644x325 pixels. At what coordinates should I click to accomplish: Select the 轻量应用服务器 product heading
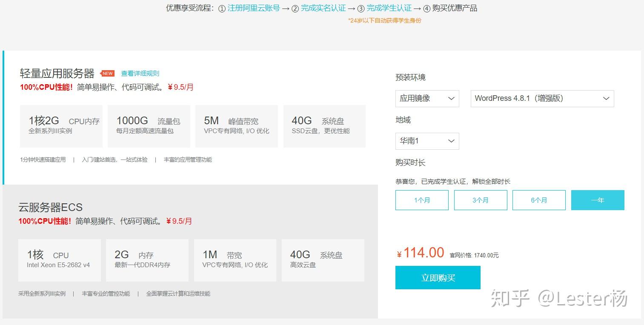coord(57,74)
